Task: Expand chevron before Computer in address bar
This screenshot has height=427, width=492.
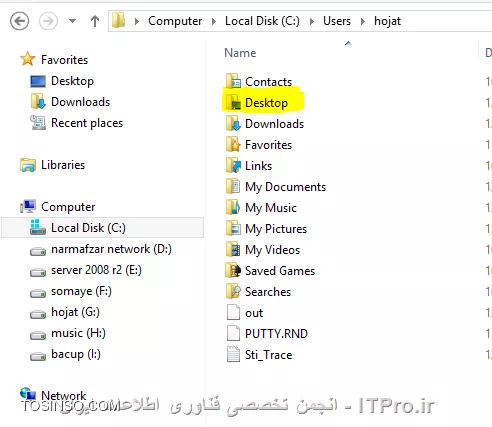Action: coord(137,22)
